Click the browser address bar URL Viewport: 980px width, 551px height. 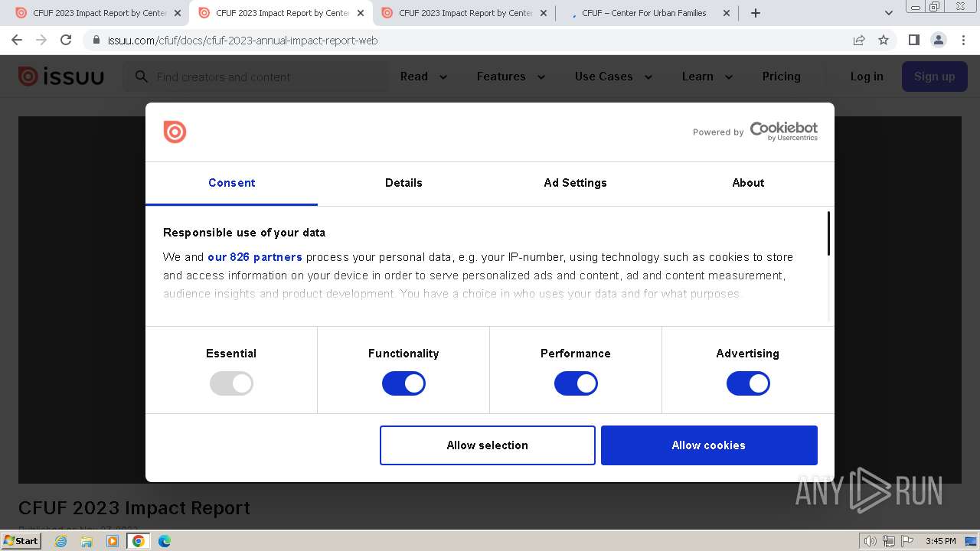[x=243, y=40]
